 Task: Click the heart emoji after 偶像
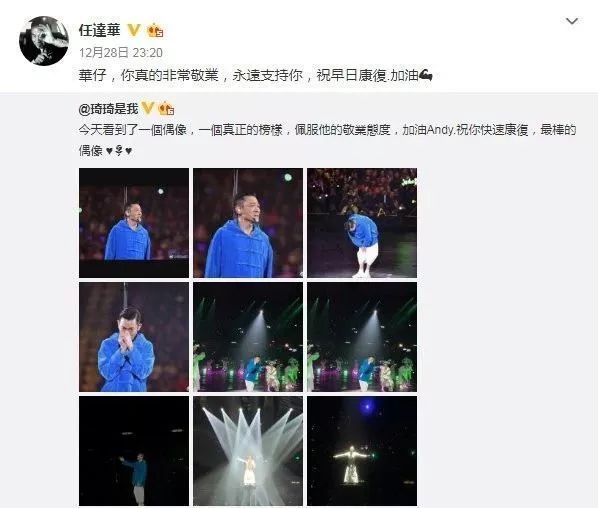tap(109, 151)
